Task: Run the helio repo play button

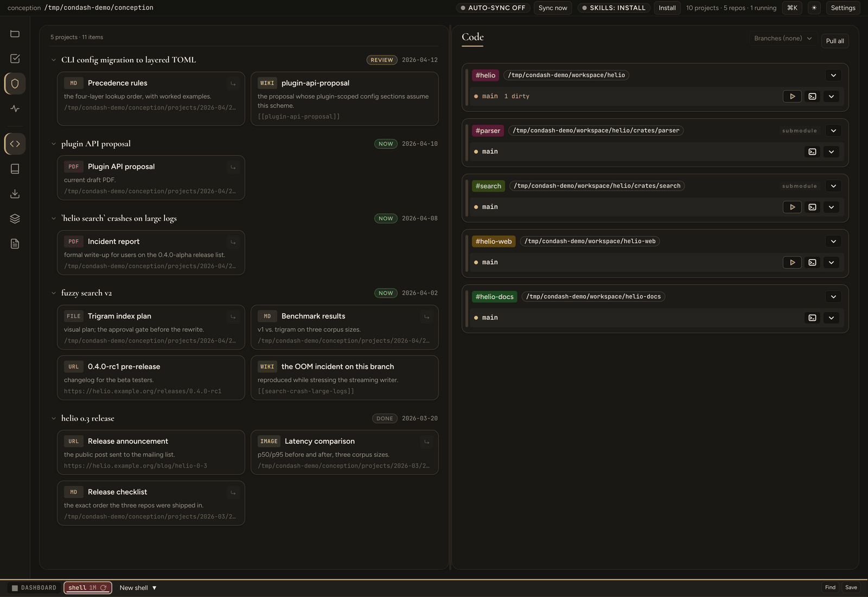Action: 792,96
